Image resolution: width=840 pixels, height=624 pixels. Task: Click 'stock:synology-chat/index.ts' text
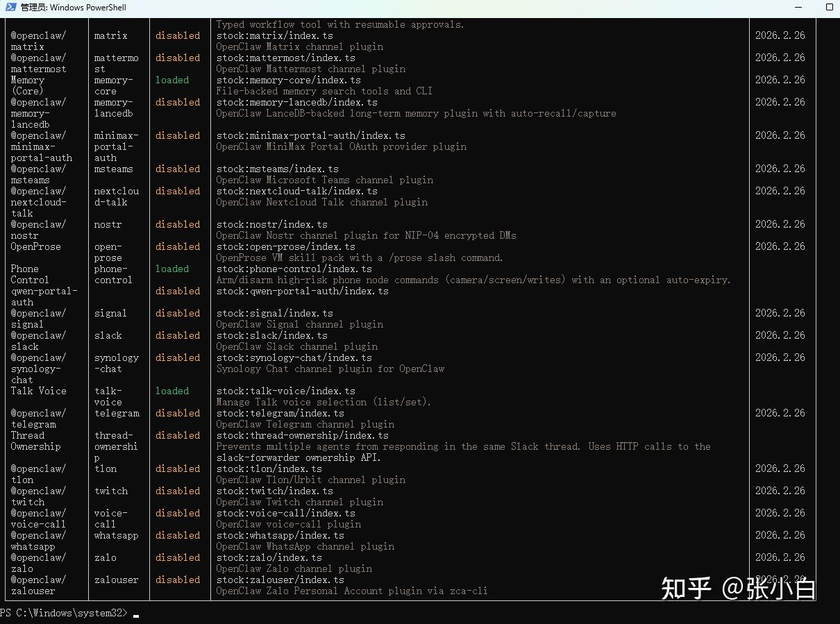(294, 357)
